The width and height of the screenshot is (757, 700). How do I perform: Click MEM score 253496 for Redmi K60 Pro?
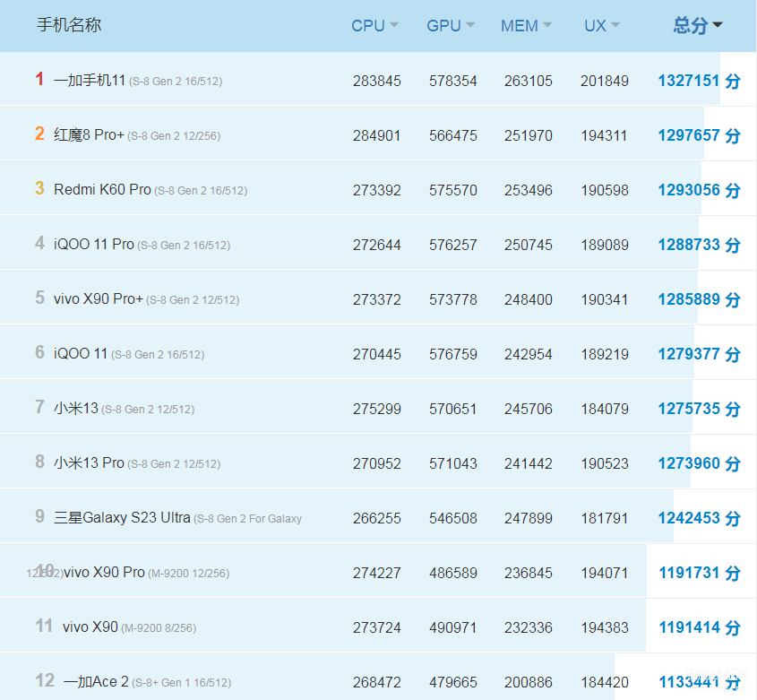coord(529,190)
